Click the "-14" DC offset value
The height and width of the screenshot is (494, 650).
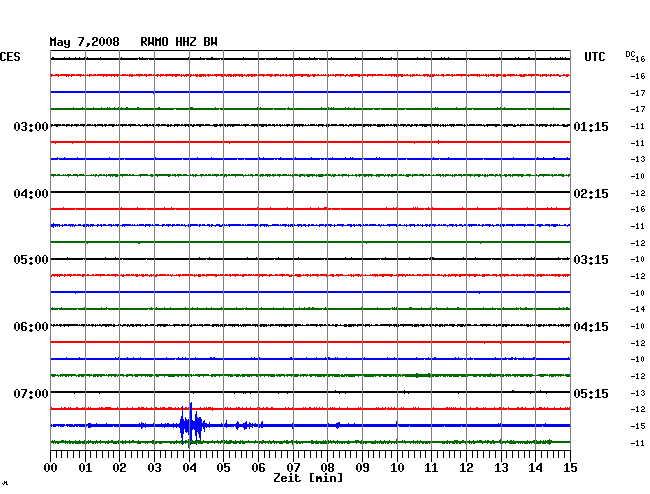(x=638, y=309)
